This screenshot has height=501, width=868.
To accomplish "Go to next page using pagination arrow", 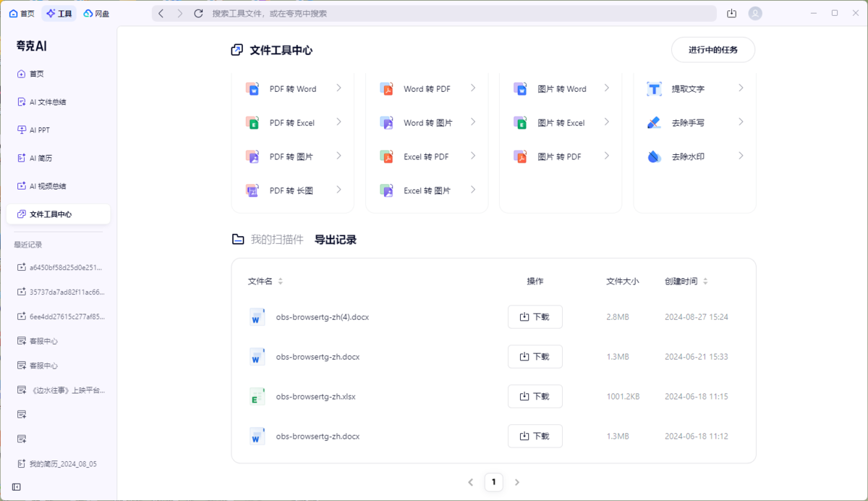I will pos(516,482).
